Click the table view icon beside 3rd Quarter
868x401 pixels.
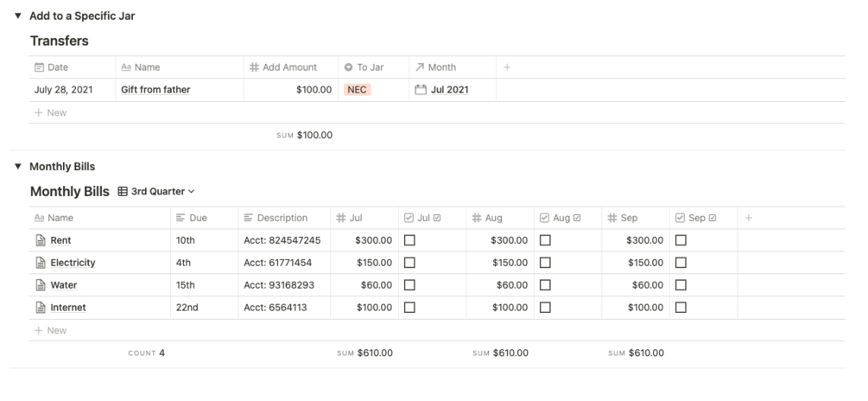pyautogui.click(x=123, y=192)
